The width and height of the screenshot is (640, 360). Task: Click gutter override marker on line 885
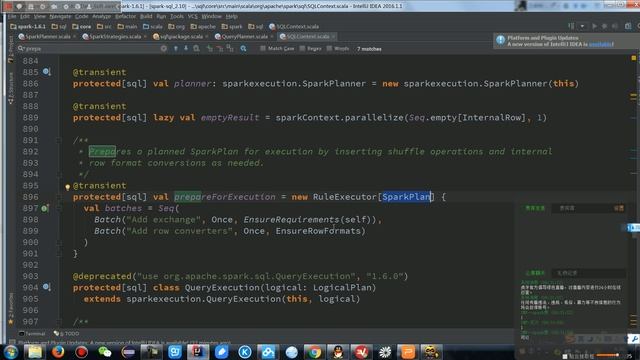point(47,72)
